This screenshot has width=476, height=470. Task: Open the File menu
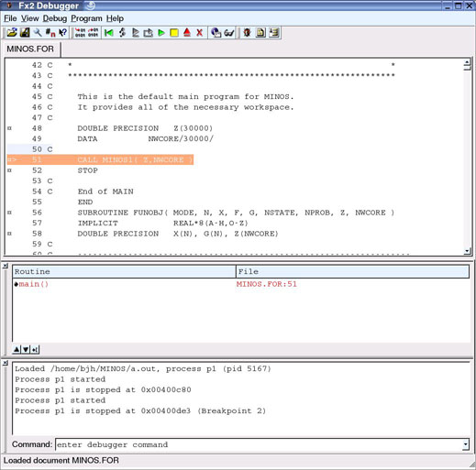click(10, 18)
